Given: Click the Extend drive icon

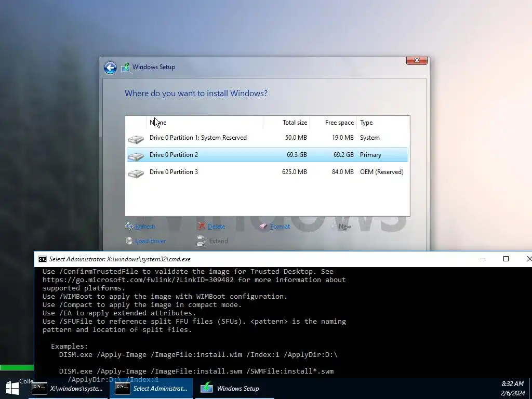Looking at the screenshot, I should coord(202,241).
